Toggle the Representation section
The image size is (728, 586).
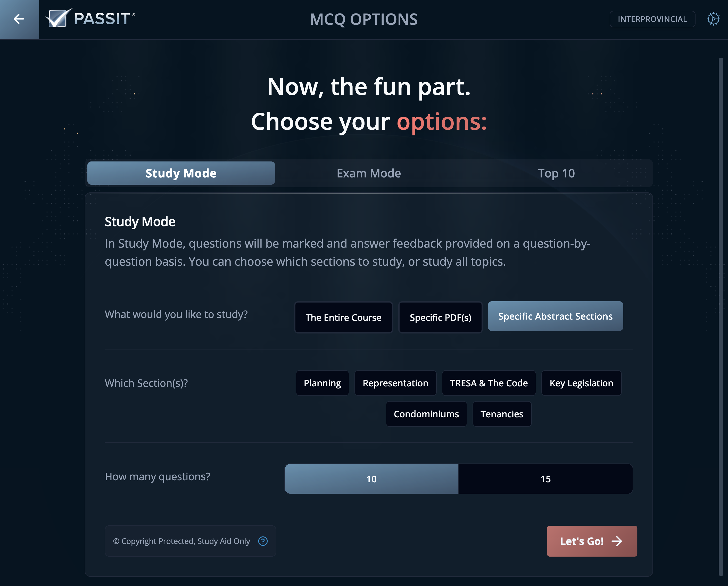395,383
